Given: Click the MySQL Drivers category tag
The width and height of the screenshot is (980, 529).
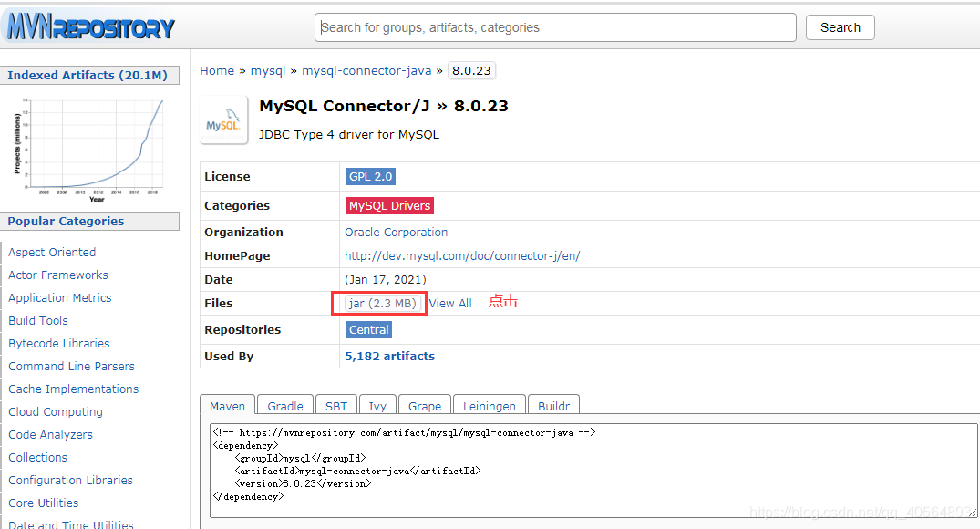Looking at the screenshot, I should point(389,206).
